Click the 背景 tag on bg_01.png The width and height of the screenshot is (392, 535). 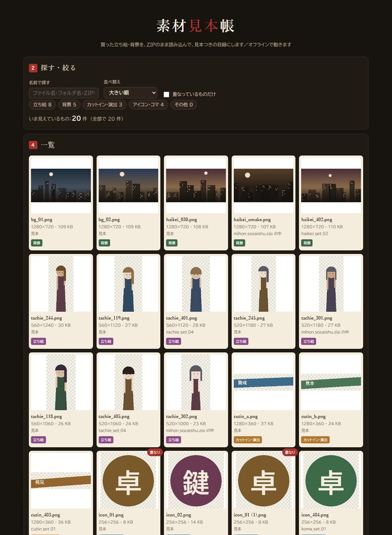(37, 243)
